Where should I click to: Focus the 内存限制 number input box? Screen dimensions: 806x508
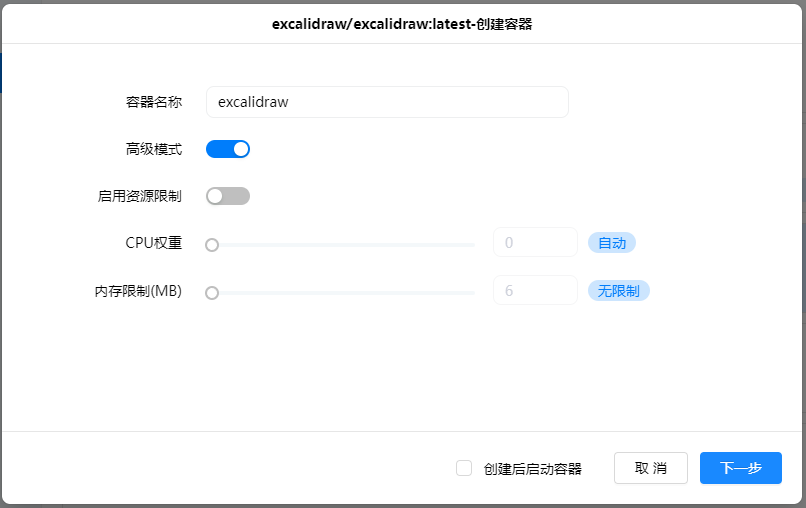pyautogui.click(x=535, y=291)
